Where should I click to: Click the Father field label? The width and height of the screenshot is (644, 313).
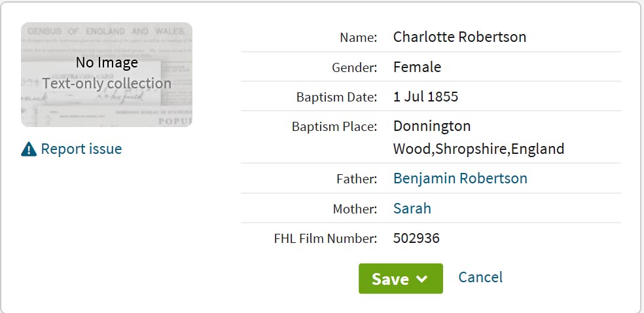[x=357, y=179]
